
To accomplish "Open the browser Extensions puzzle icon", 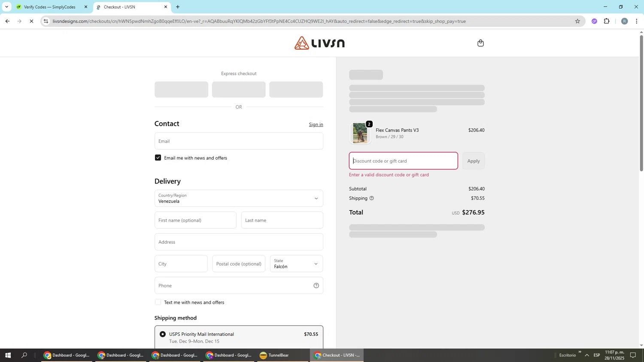I will click(x=607, y=21).
